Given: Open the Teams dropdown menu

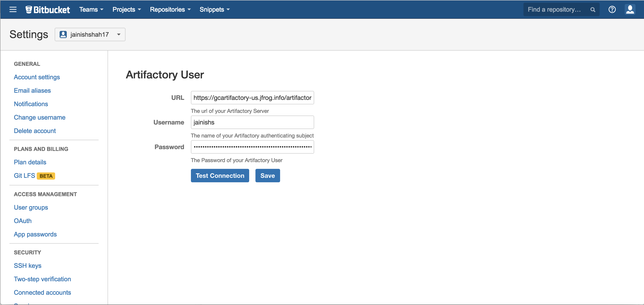Looking at the screenshot, I should click(91, 9).
